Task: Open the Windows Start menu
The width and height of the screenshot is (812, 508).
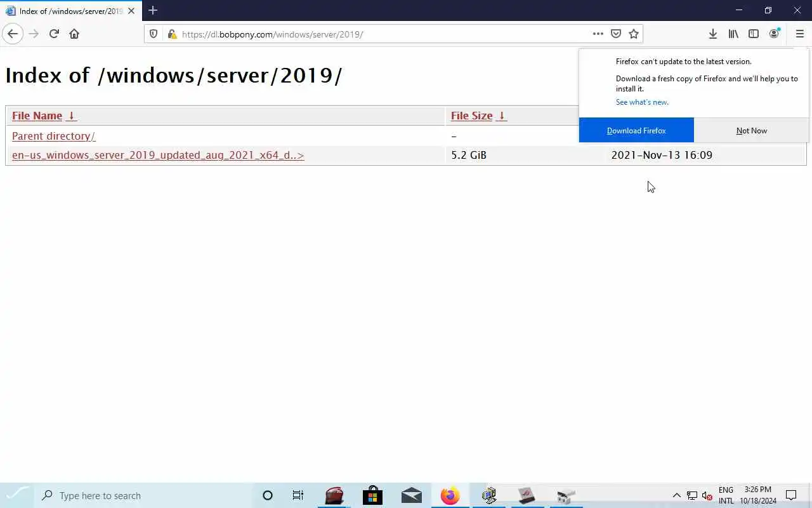Action: point(18,495)
